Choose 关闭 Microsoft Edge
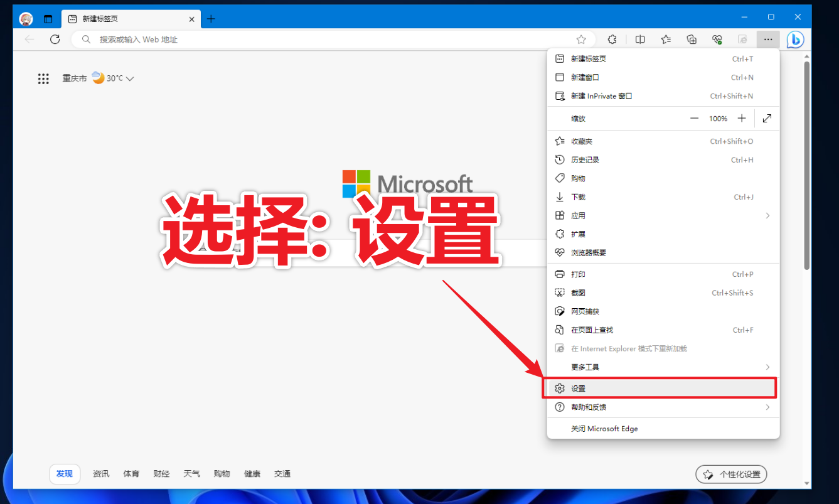This screenshot has width=839, height=504. click(x=663, y=429)
